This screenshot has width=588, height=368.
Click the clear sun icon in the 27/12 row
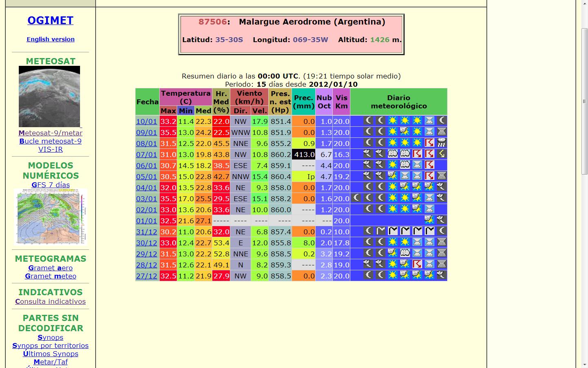(x=392, y=275)
